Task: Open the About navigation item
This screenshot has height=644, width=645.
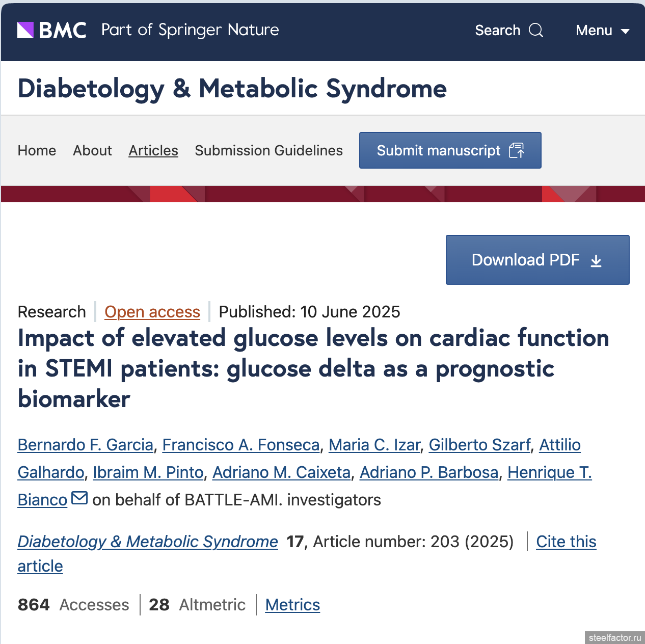Action: click(92, 151)
